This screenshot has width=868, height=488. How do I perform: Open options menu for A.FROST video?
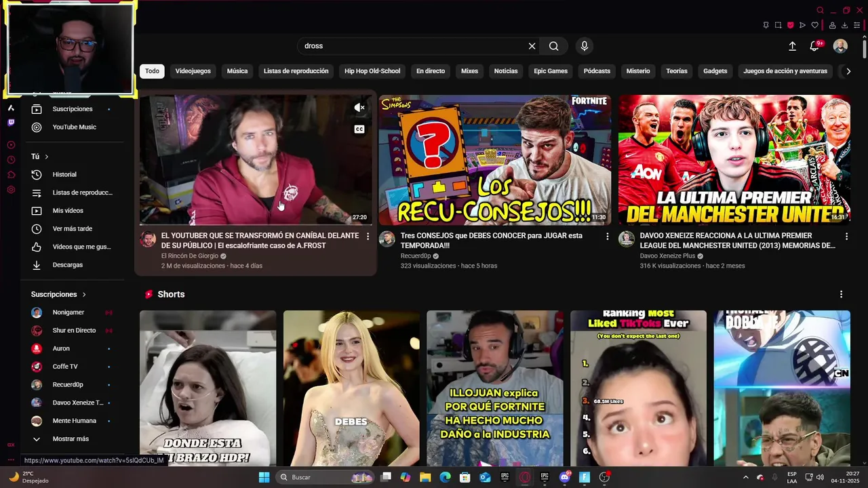click(x=368, y=237)
